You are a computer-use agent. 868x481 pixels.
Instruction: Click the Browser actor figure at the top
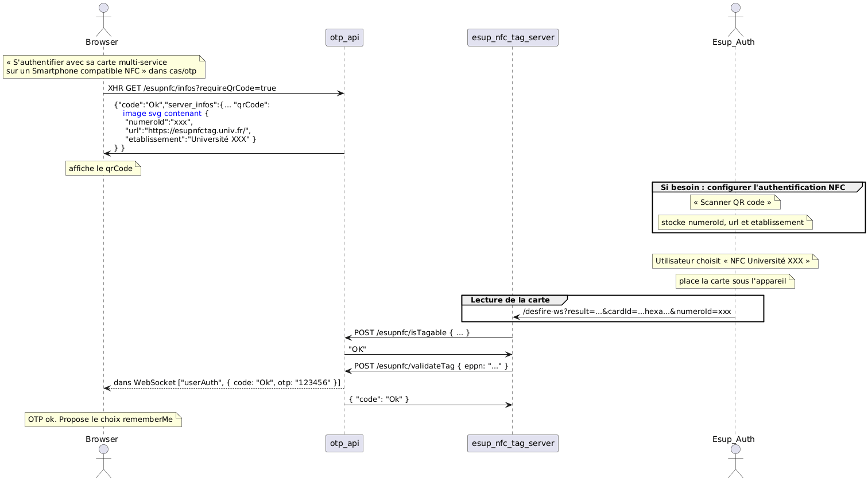[103, 20]
